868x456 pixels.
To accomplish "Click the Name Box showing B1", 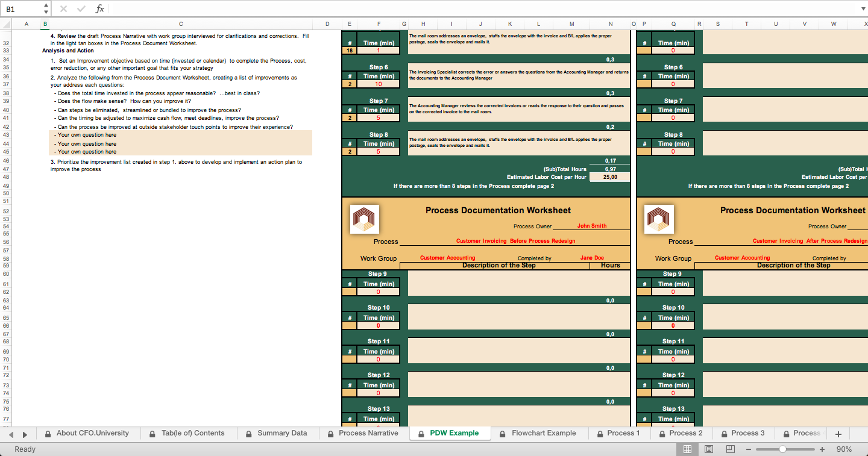I will [22, 9].
